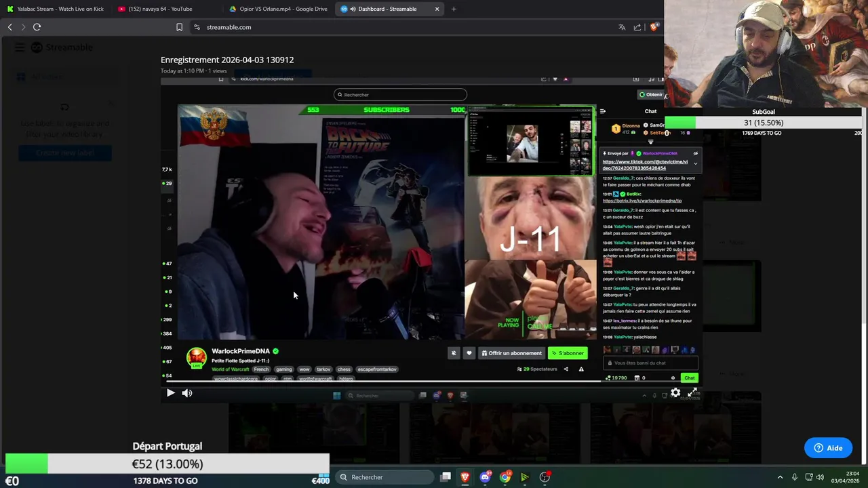Toggle the notification bell icon on Kick
The image size is (868, 488).
click(454, 353)
